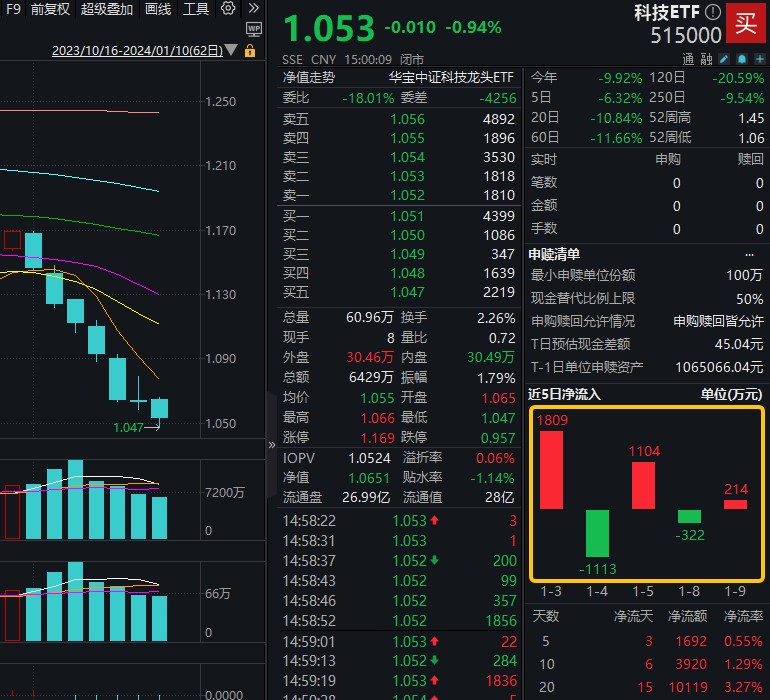
Task: Open the date range dropdown triangle
Action: [x=231, y=50]
